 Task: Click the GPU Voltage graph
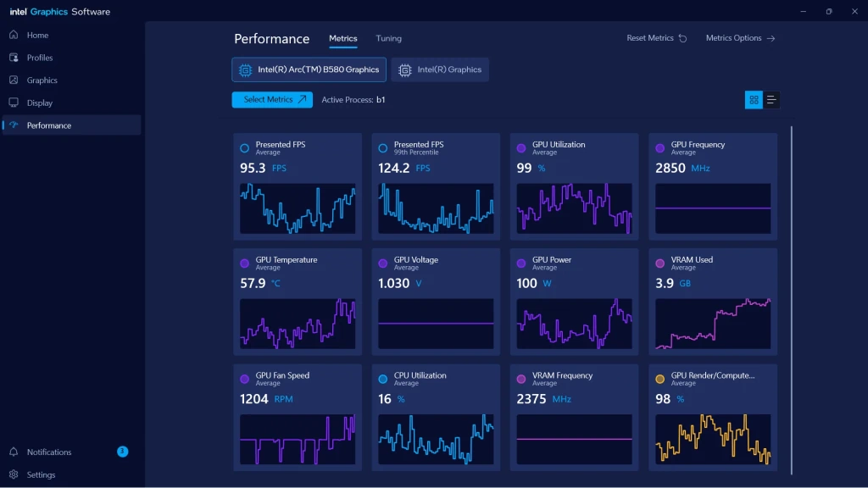tap(437, 324)
